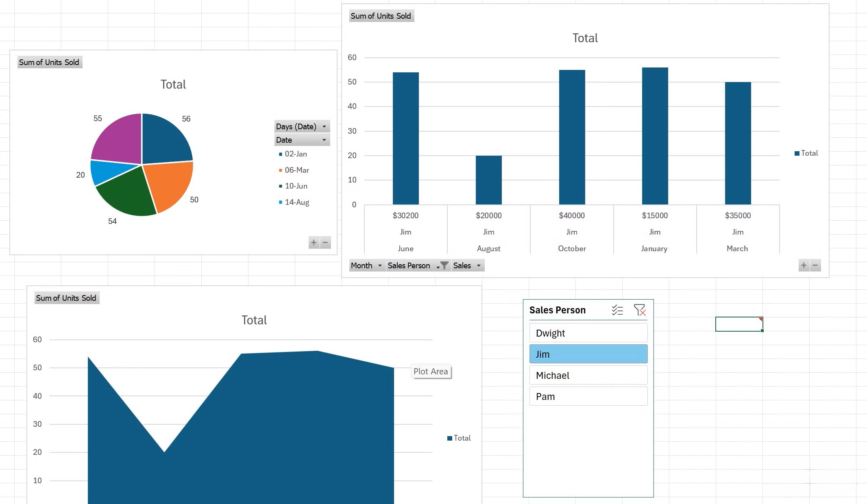Image resolution: width=867 pixels, height=504 pixels.
Task: Expand bar chart fields with plus button
Action: (804, 265)
